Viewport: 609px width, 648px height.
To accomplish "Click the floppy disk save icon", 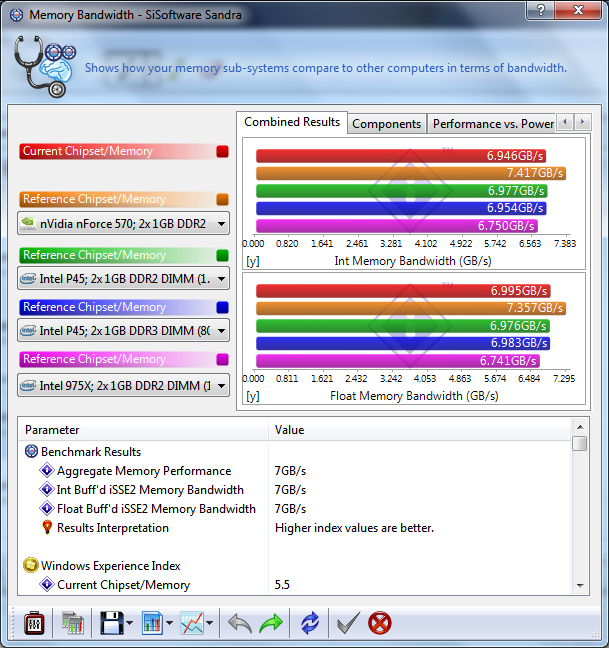I will [112, 623].
